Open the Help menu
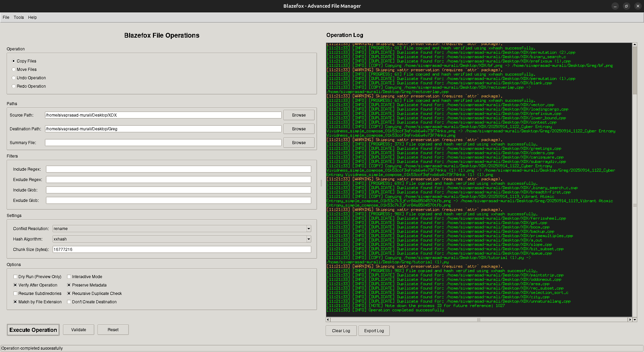 33,17
